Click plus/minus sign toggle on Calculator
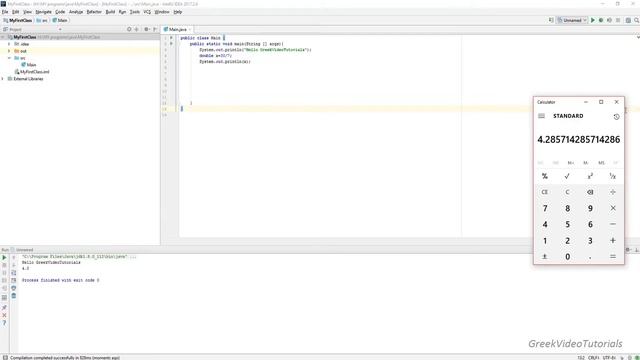The height and width of the screenshot is (360, 640). tap(545, 257)
